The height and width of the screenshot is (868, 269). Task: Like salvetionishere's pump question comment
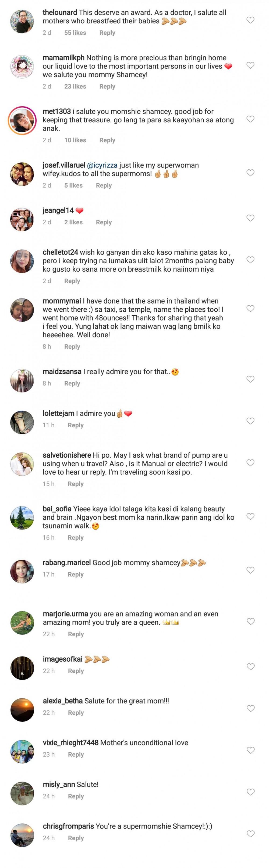[250, 463]
